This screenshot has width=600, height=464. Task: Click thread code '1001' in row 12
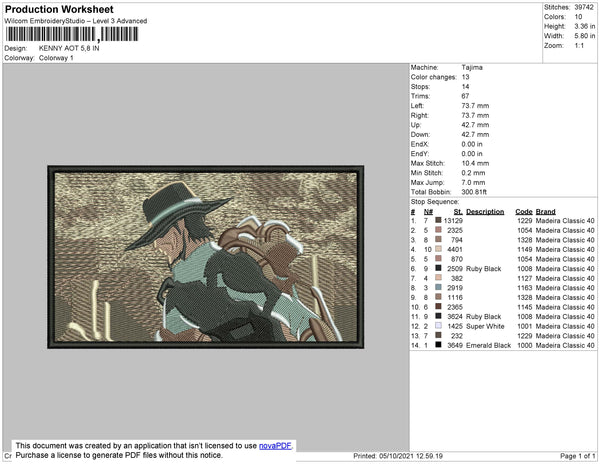tap(525, 326)
